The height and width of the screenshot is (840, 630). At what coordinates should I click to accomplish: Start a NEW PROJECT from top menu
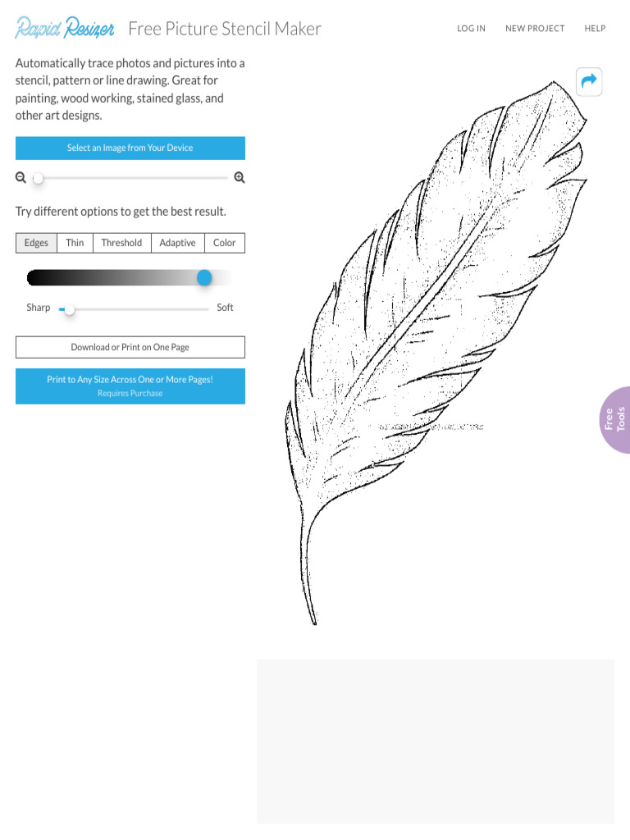(x=535, y=29)
